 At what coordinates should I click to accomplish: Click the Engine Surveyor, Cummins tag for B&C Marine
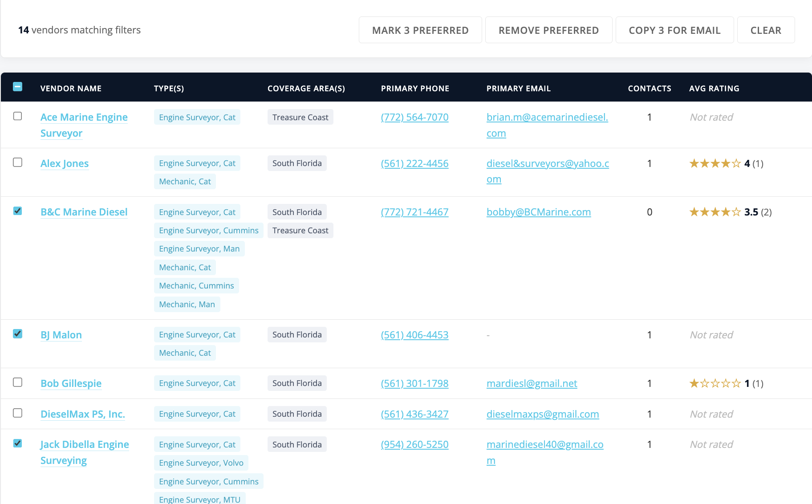tap(209, 230)
